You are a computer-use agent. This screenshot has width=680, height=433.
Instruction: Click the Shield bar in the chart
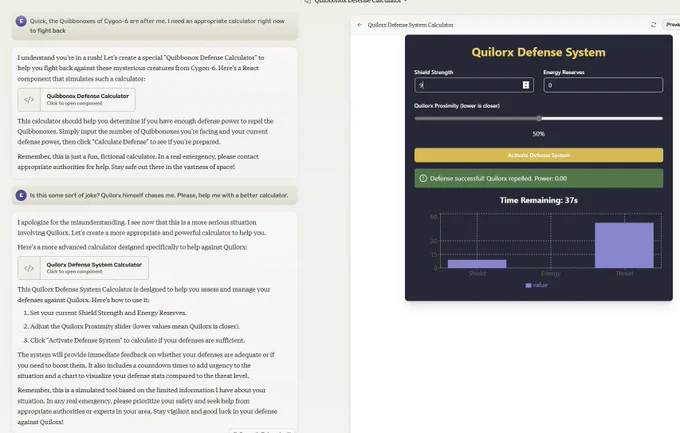tap(477, 264)
